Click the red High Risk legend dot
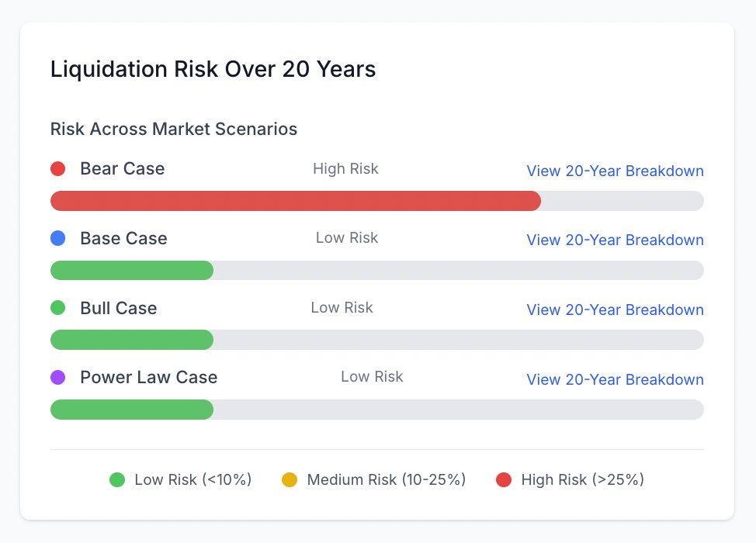756x543 pixels. [x=504, y=479]
